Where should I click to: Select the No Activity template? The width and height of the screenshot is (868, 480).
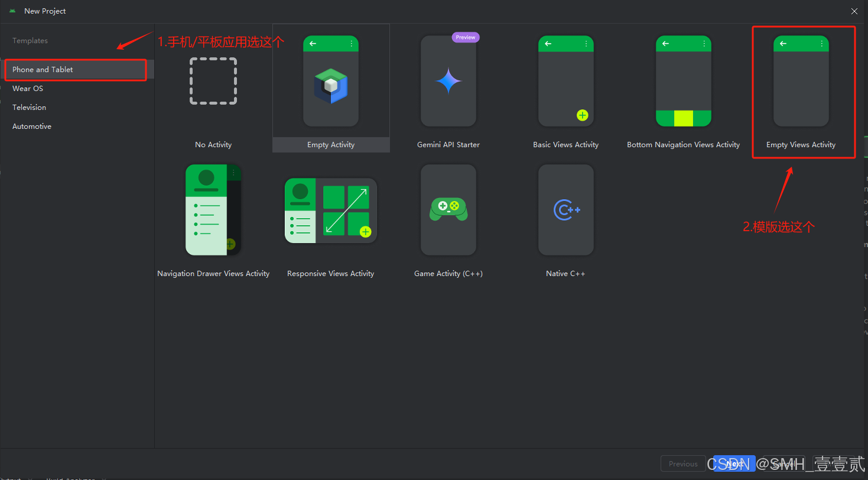213,89
